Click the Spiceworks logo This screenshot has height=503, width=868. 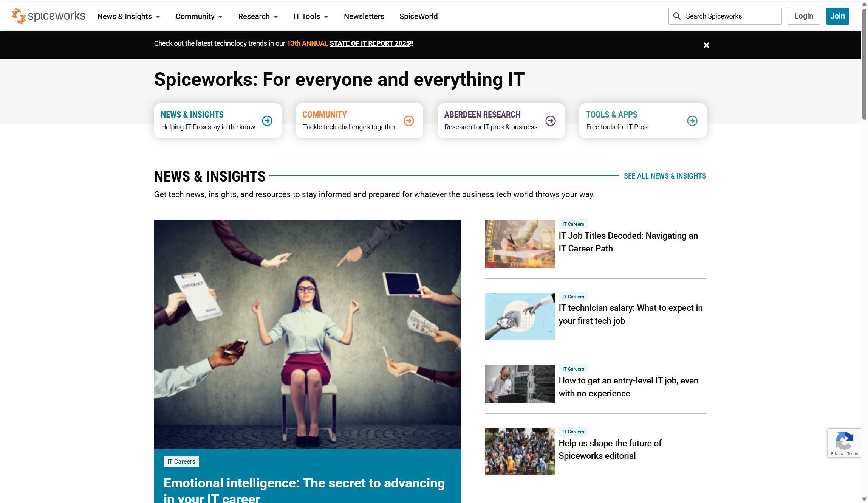(48, 16)
